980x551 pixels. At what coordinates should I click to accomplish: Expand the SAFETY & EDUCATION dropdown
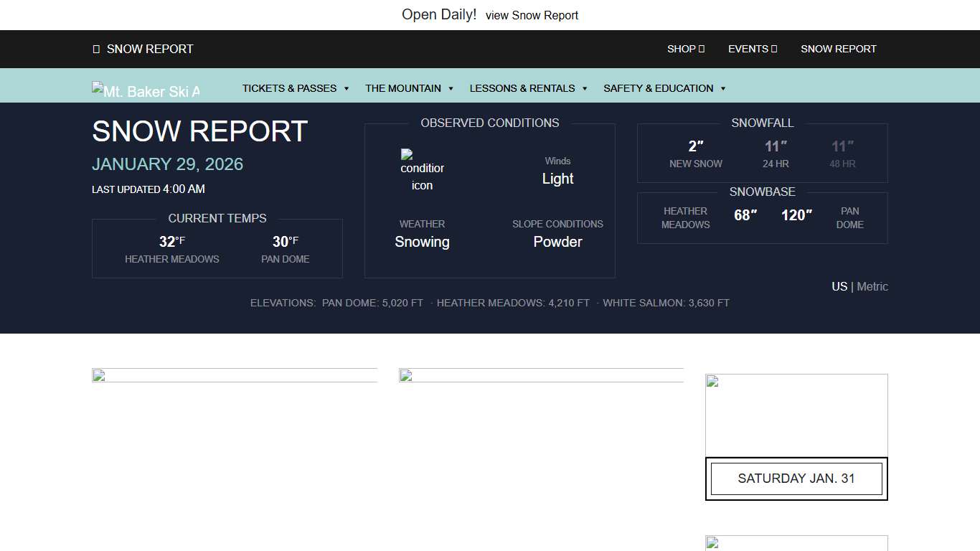659,88
